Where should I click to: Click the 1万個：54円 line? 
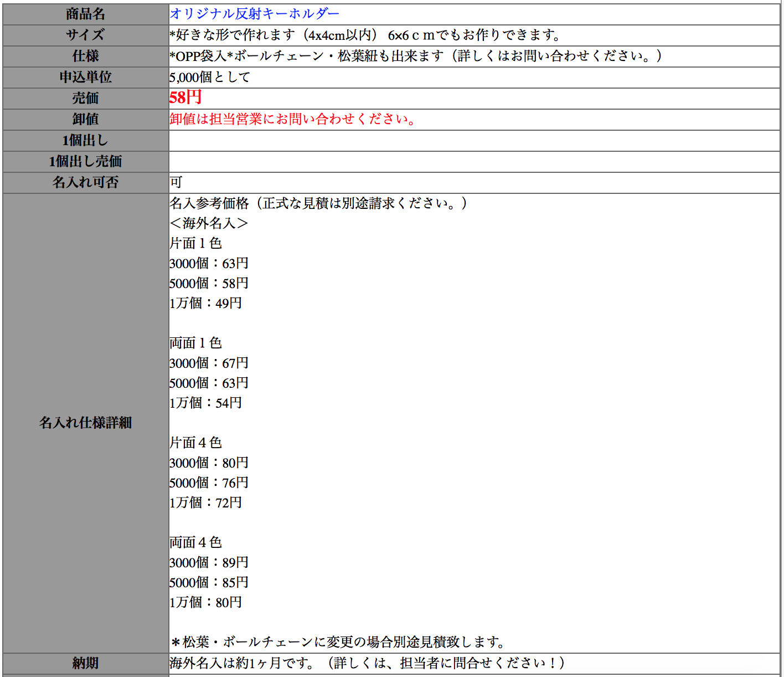point(205,403)
